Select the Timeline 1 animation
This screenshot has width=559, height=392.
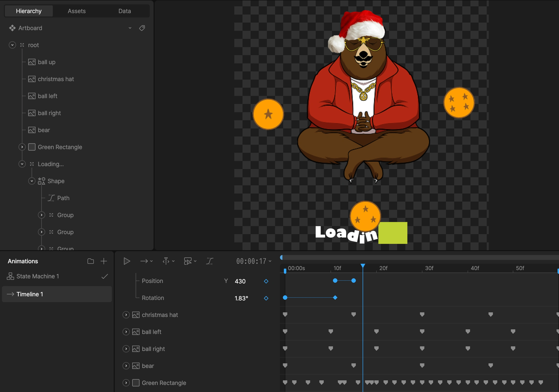pyautogui.click(x=30, y=294)
